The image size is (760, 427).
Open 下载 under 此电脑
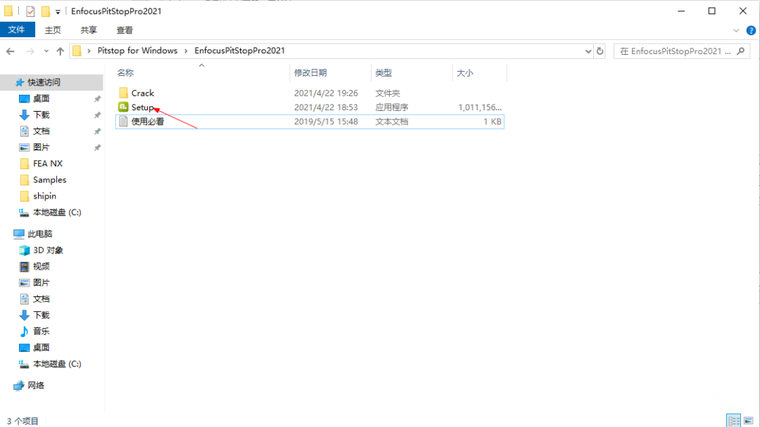41,315
